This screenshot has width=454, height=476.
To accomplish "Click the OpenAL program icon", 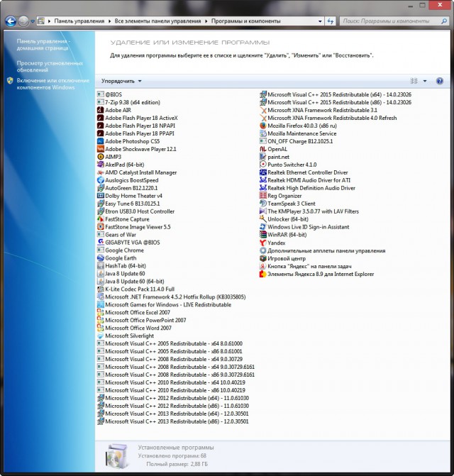I will (262, 149).
